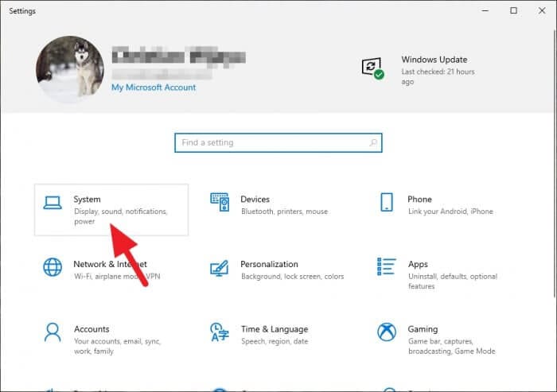Image resolution: width=557 pixels, height=392 pixels.
Task: Click the Devices keyboard and speaker icon
Action: point(220,202)
